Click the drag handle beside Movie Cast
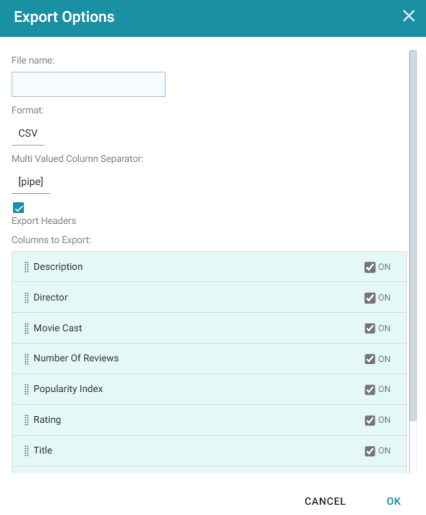 [x=27, y=328]
